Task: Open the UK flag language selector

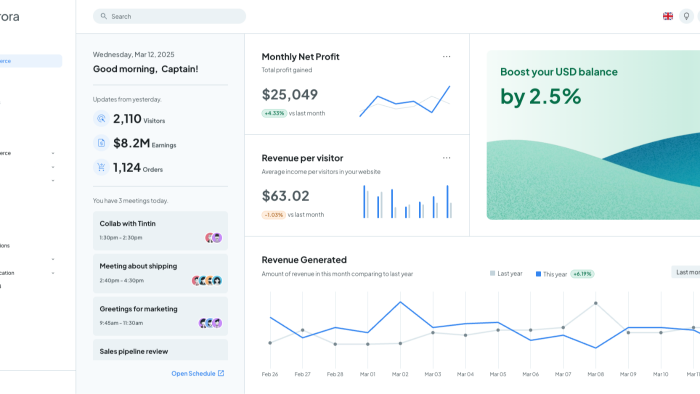Action: coord(668,16)
